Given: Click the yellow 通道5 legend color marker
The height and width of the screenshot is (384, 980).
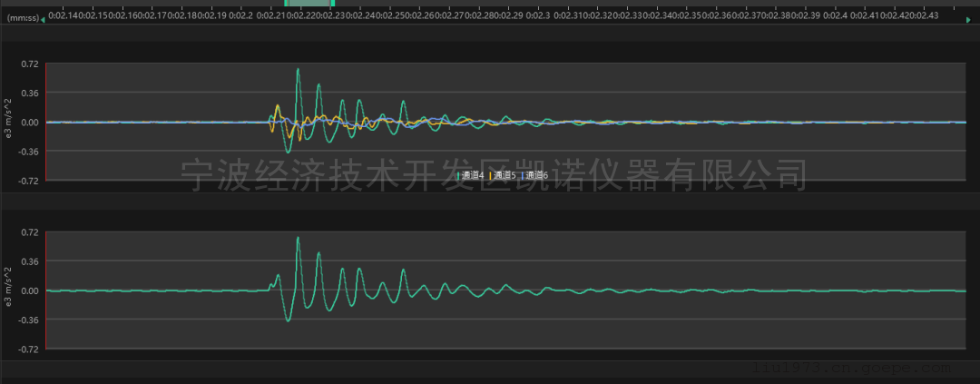Looking at the screenshot, I should (x=491, y=175).
